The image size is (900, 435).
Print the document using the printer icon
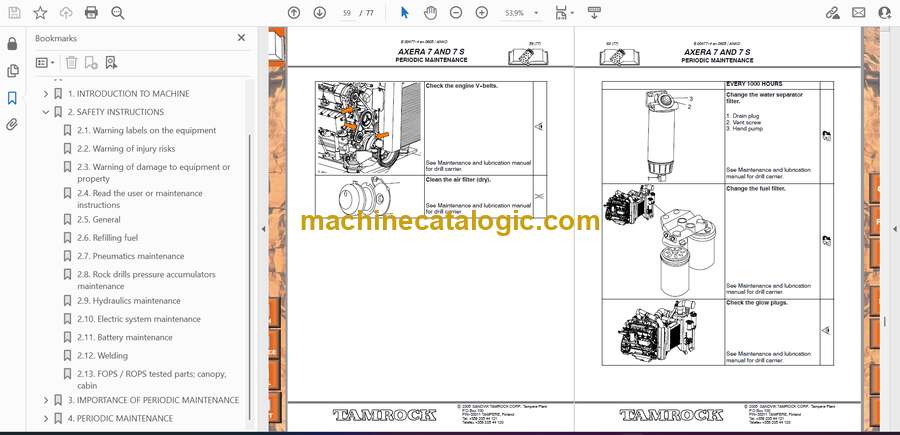[x=91, y=13]
